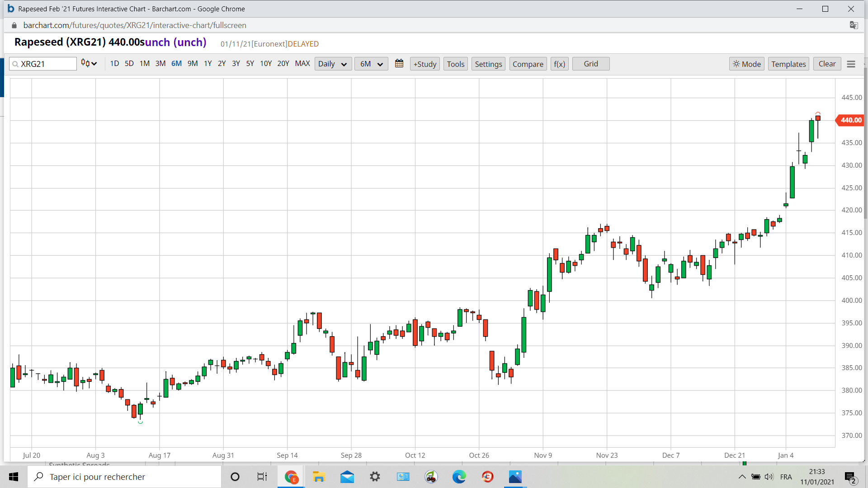Open the Settings menu
Screen dimensions: 868x488
(488, 64)
